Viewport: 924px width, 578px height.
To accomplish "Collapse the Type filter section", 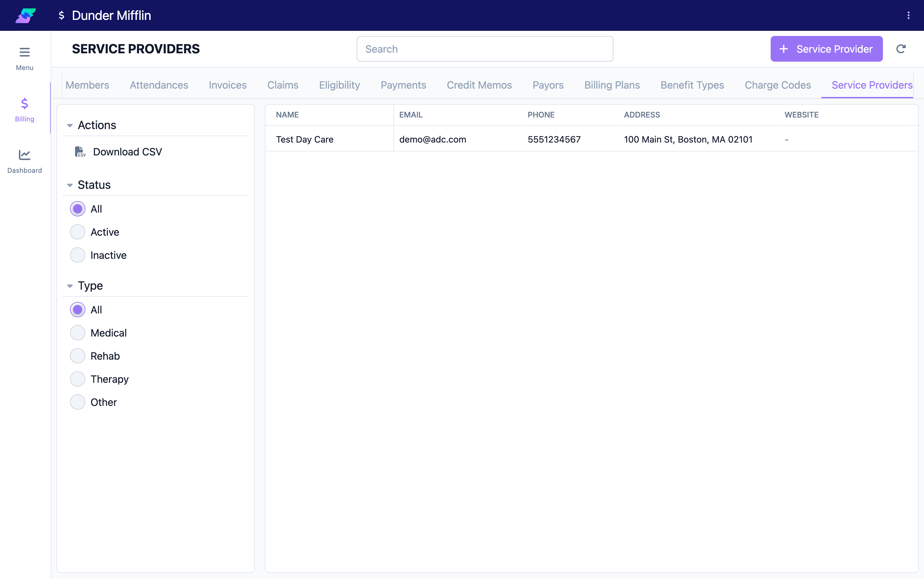I will point(70,286).
